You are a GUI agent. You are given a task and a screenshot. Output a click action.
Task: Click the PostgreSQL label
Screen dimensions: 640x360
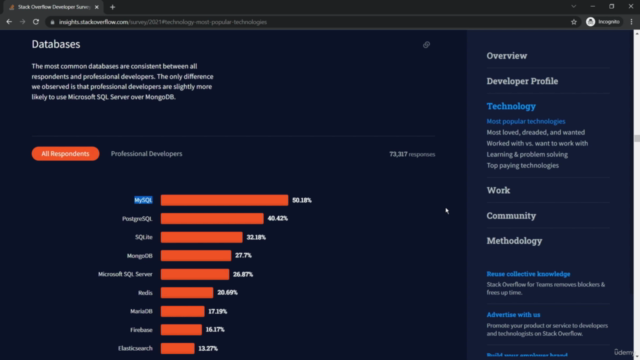tap(137, 219)
